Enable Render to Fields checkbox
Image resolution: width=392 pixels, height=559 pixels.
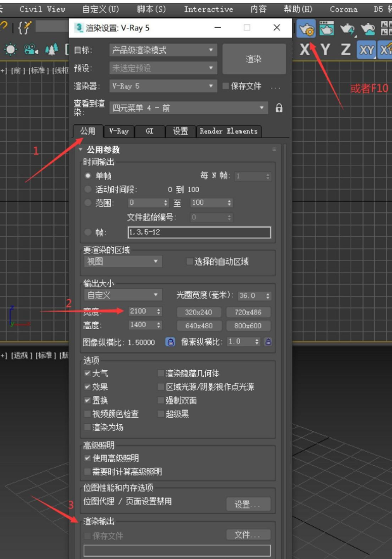87,427
